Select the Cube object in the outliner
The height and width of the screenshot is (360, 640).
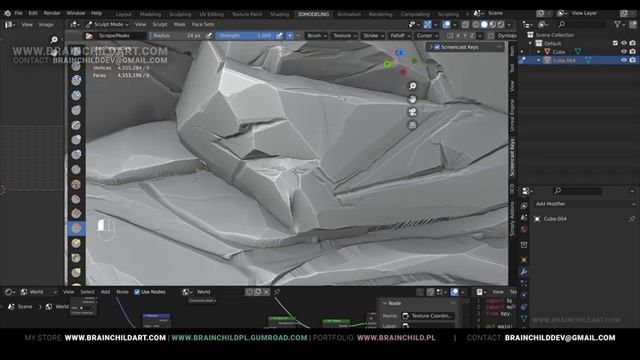(x=559, y=52)
